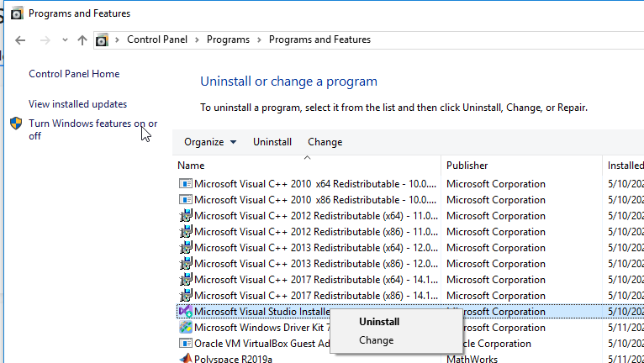
Task: Open View installed updates
Action: point(77,104)
